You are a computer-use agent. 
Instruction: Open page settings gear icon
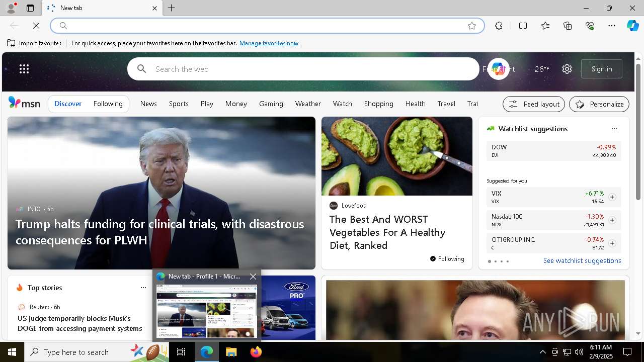[567, 69]
